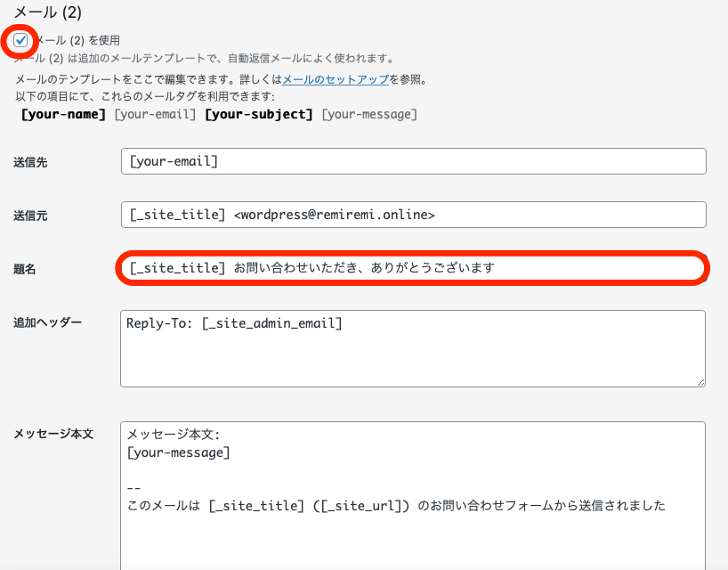
Task: Select the bold [your-subject] mail tag
Action: tap(259, 114)
